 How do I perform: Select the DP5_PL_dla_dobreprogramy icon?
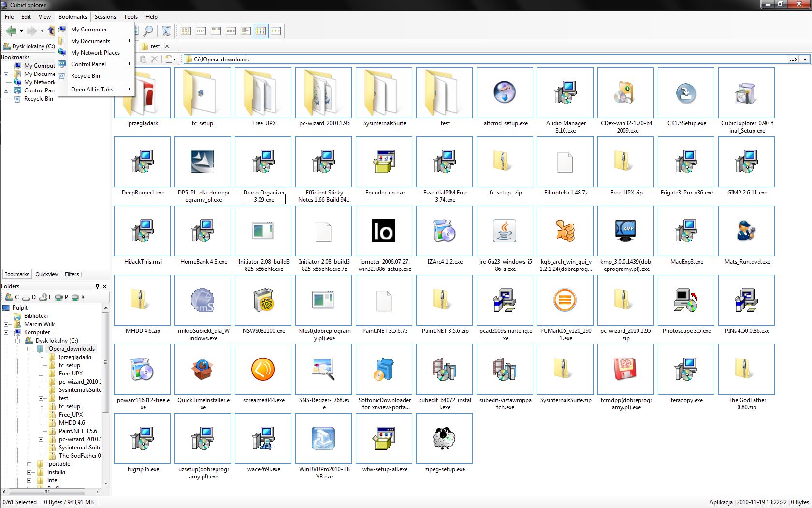click(x=203, y=162)
